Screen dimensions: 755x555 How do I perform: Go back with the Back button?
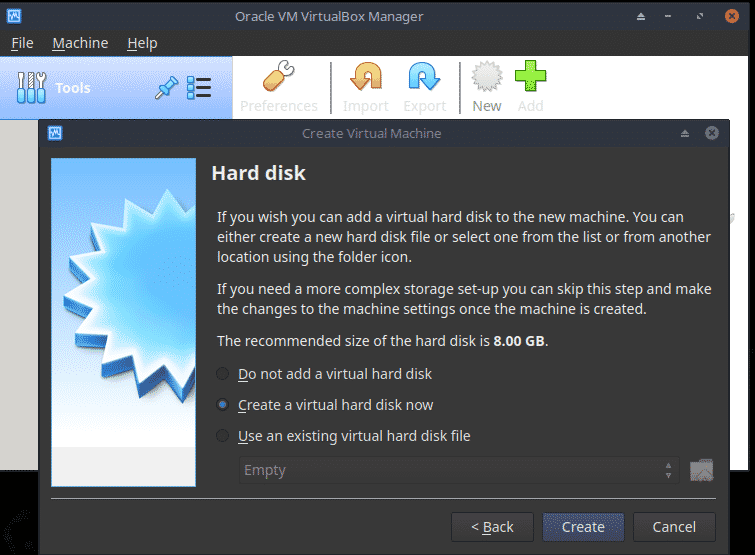pos(492,527)
